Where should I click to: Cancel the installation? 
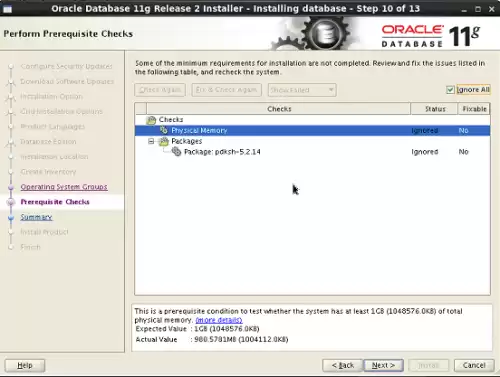tap(474, 365)
